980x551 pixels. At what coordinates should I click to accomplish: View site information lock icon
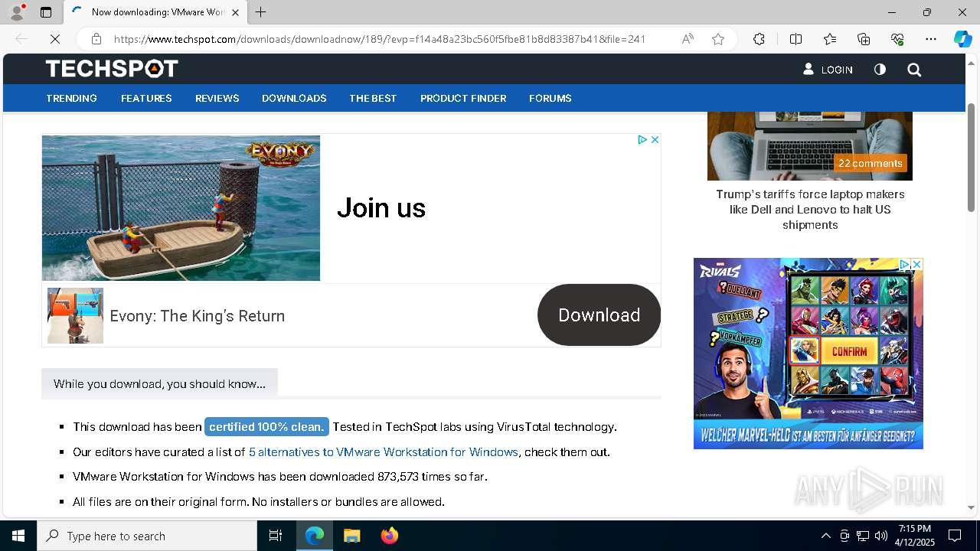point(96,39)
